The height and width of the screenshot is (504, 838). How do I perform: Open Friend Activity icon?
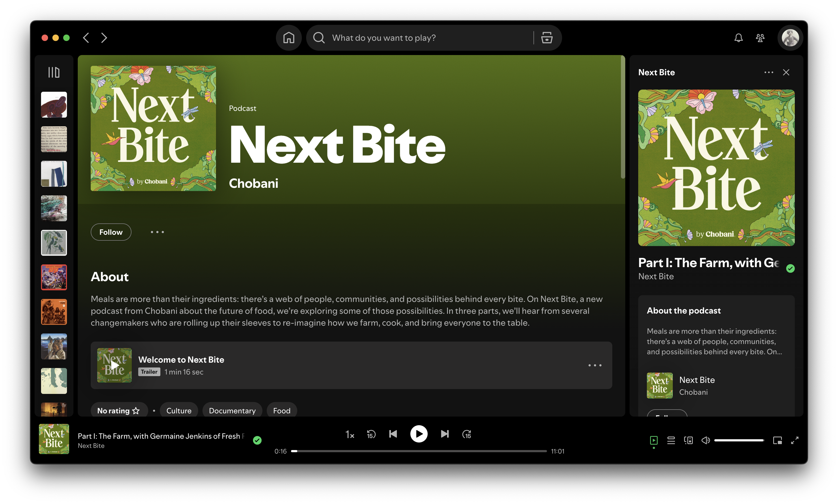(760, 38)
